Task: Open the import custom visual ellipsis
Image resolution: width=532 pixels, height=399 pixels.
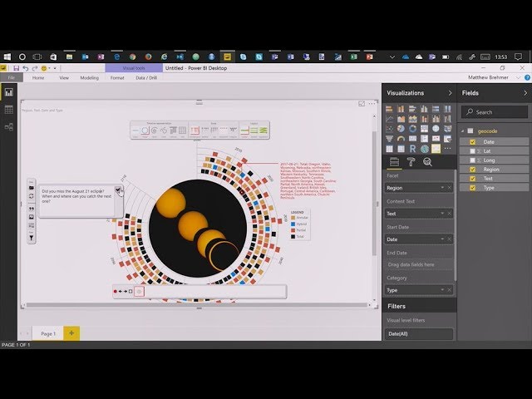Action: point(447,149)
